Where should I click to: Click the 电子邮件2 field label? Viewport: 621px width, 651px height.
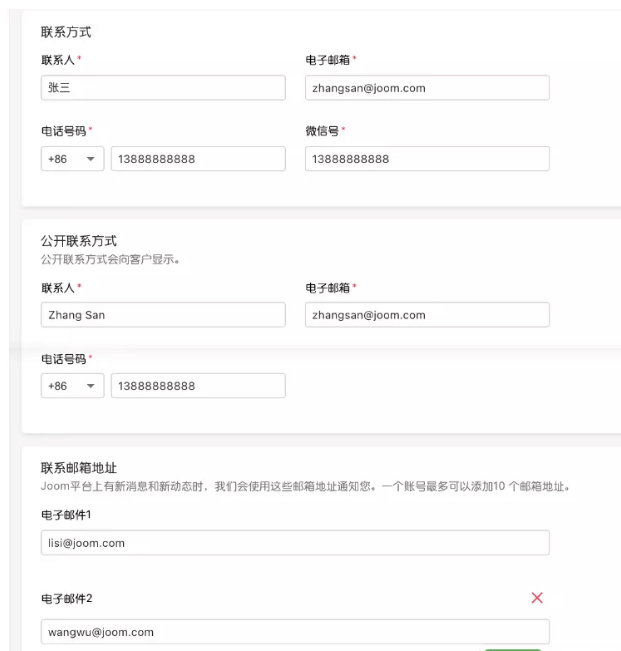point(67,598)
